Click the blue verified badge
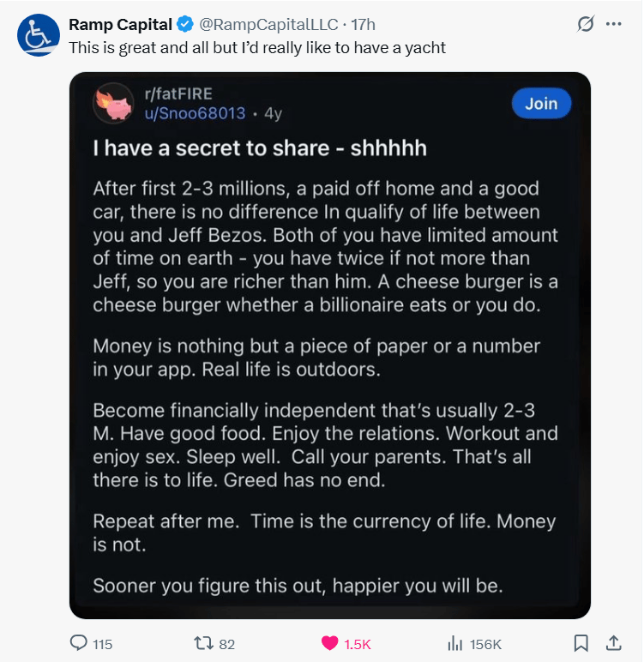 click(185, 25)
